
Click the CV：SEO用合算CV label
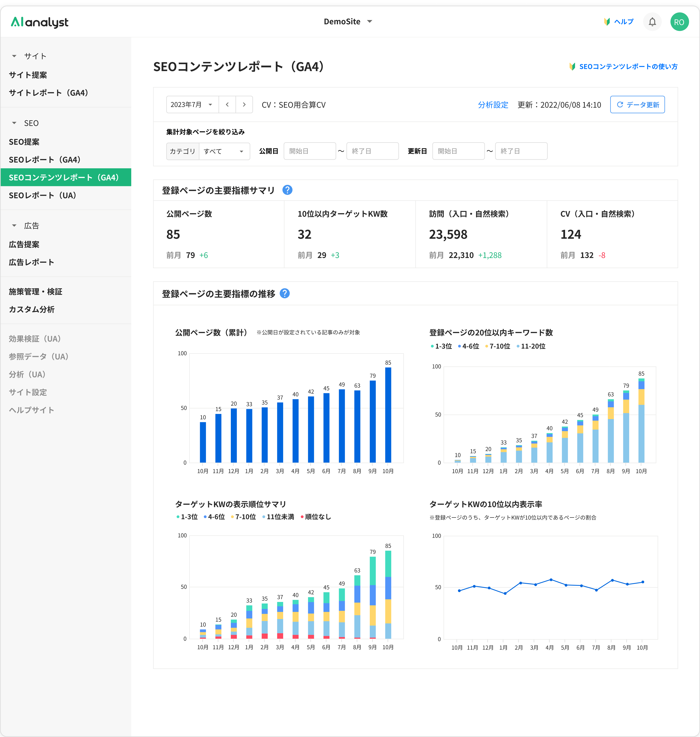[294, 105]
